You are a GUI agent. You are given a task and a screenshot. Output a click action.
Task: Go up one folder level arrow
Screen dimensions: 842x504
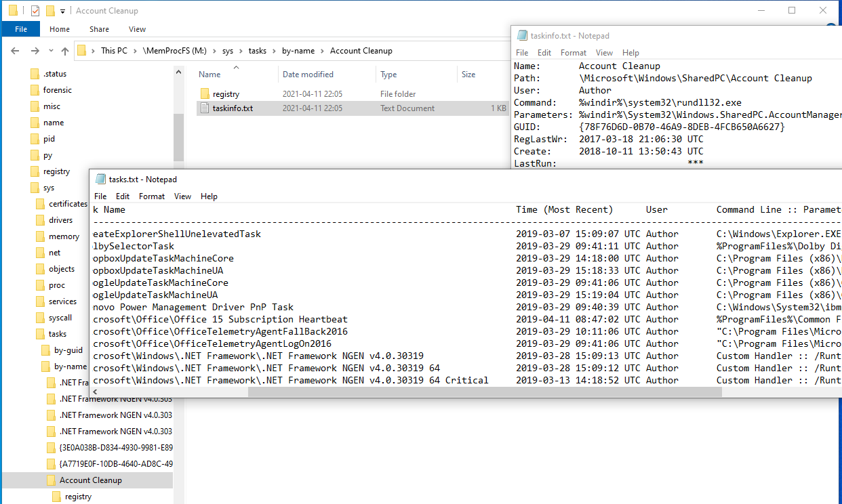coord(65,51)
